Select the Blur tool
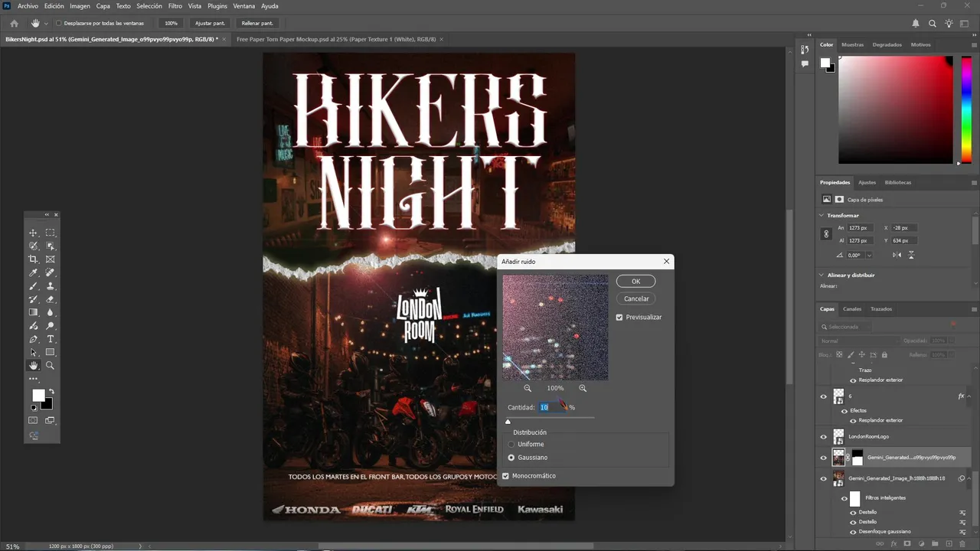The image size is (980, 551). tap(50, 312)
